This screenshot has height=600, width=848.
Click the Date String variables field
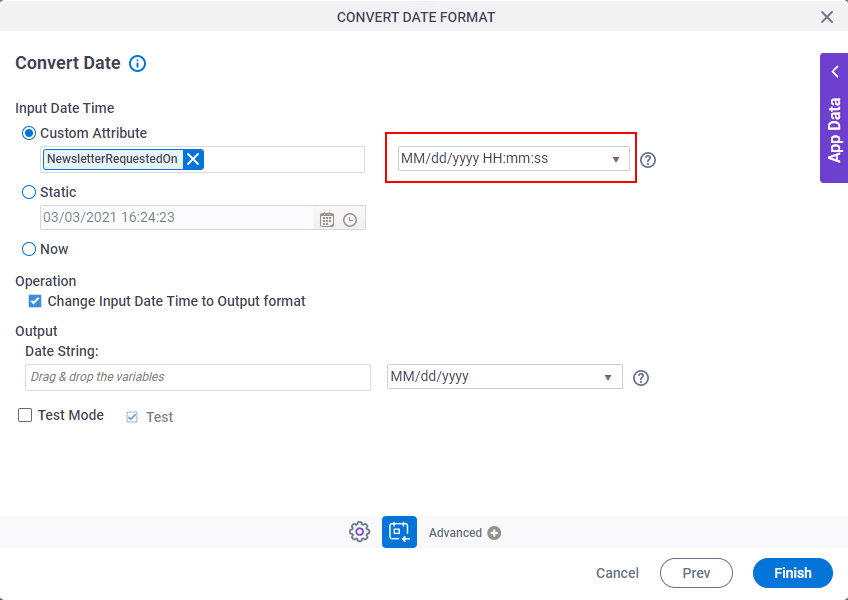point(198,377)
